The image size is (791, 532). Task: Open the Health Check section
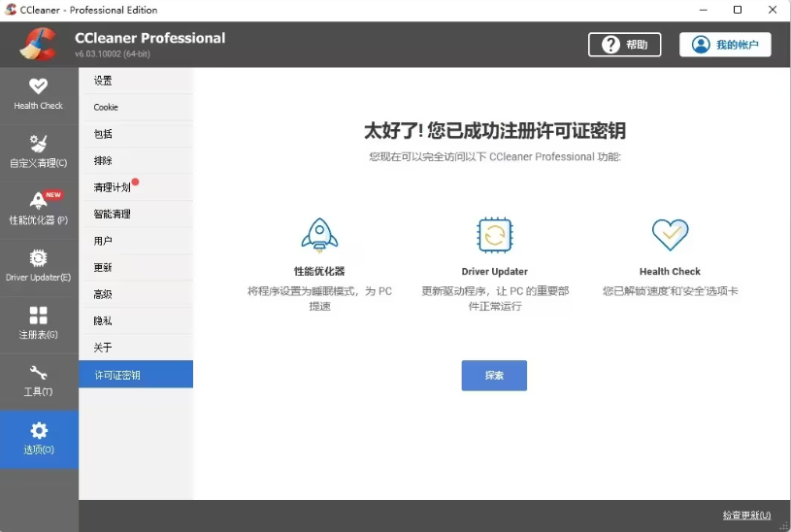39,95
